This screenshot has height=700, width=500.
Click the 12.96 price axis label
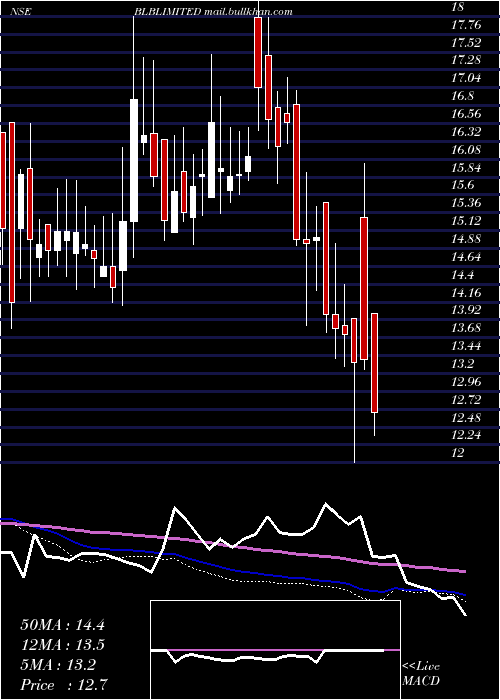pyautogui.click(x=466, y=382)
